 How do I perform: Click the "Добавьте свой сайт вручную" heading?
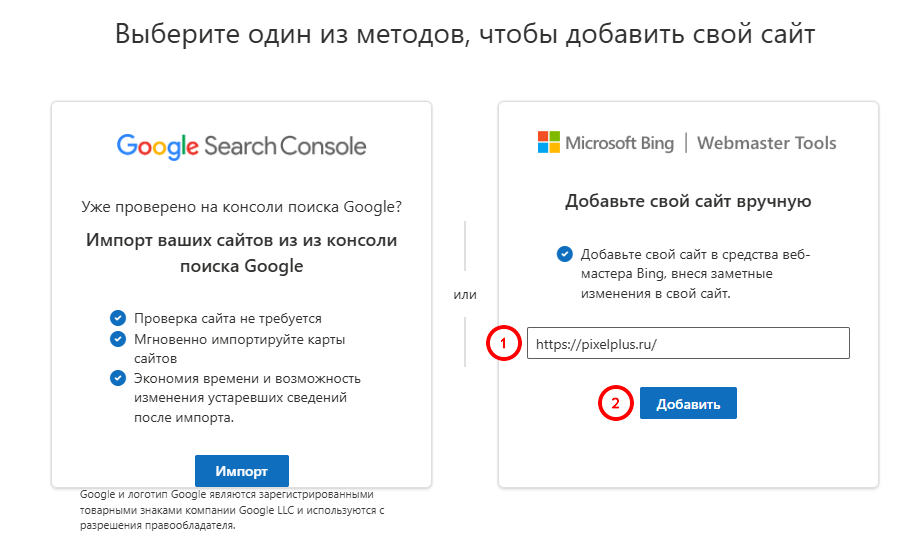click(x=688, y=201)
